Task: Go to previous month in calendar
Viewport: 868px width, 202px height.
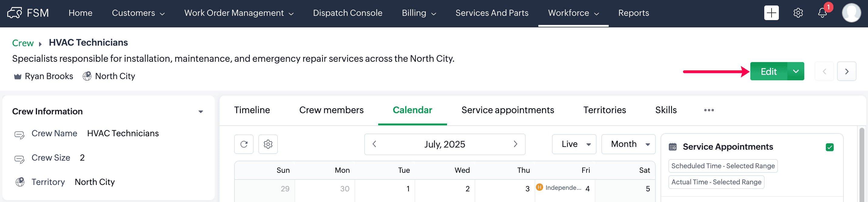Action: coord(374,144)
